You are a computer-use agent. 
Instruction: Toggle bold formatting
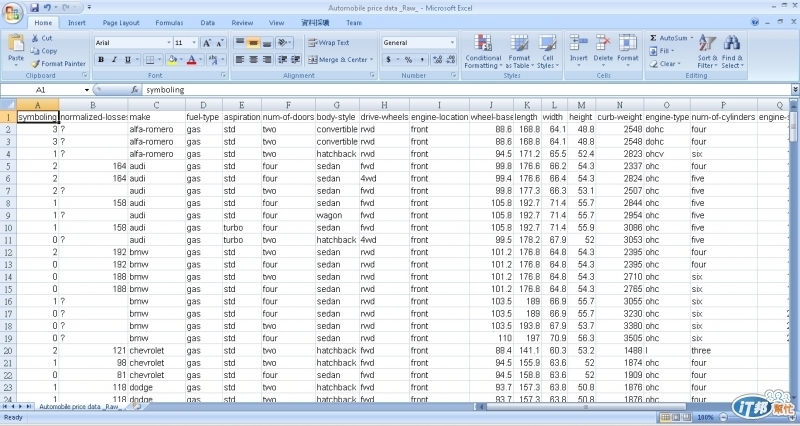(101, 60)
